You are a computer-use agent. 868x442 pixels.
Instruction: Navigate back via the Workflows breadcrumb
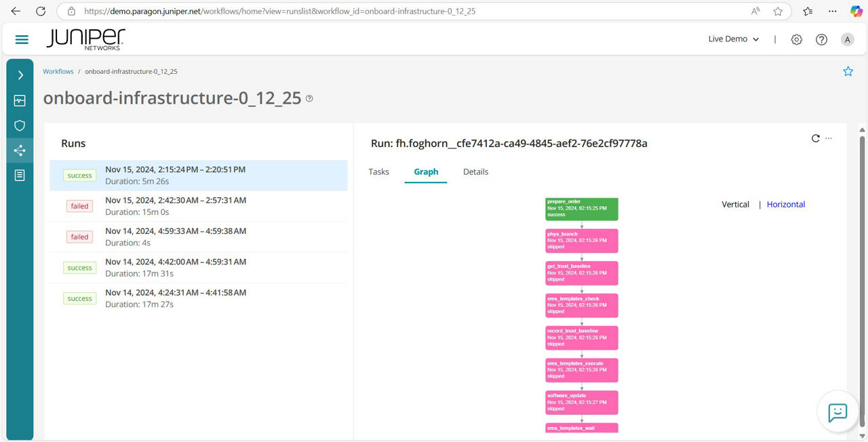pos(58,71)
